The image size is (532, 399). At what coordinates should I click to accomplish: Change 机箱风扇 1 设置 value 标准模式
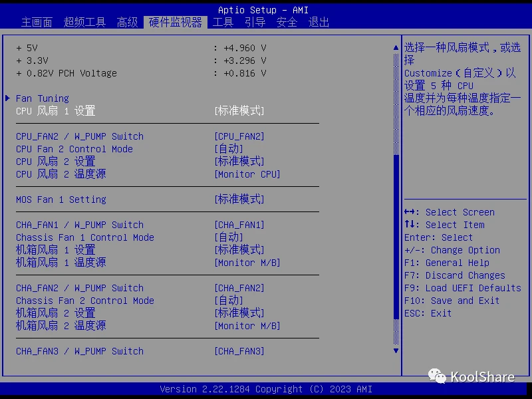coord(239,250)
